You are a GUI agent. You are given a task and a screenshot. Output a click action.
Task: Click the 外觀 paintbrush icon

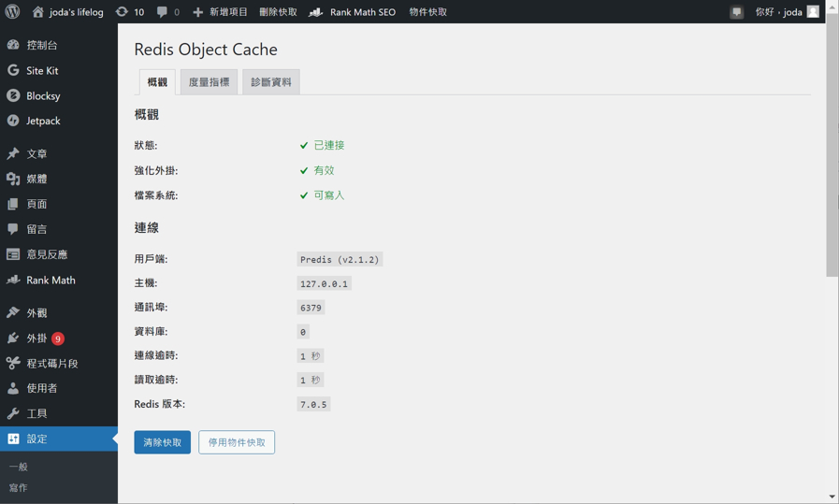(x=13, y=312)
